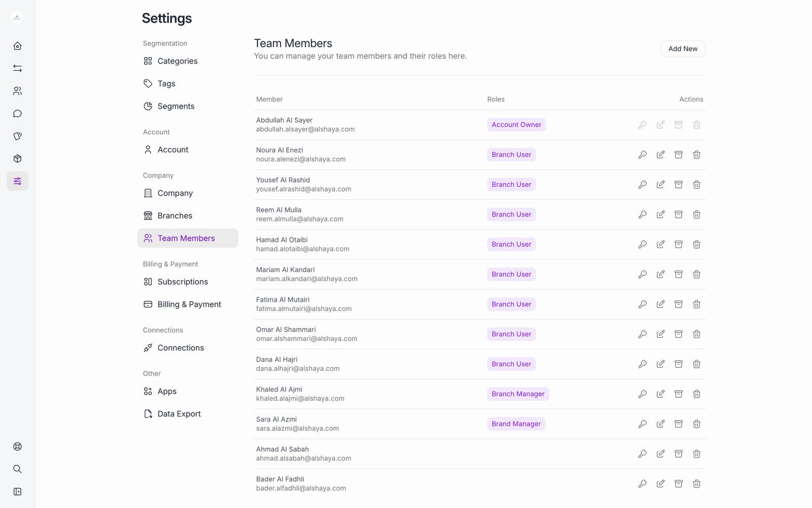812x508 pixels.
Task: Click the Add New button
Action: (x=683, y=49)
